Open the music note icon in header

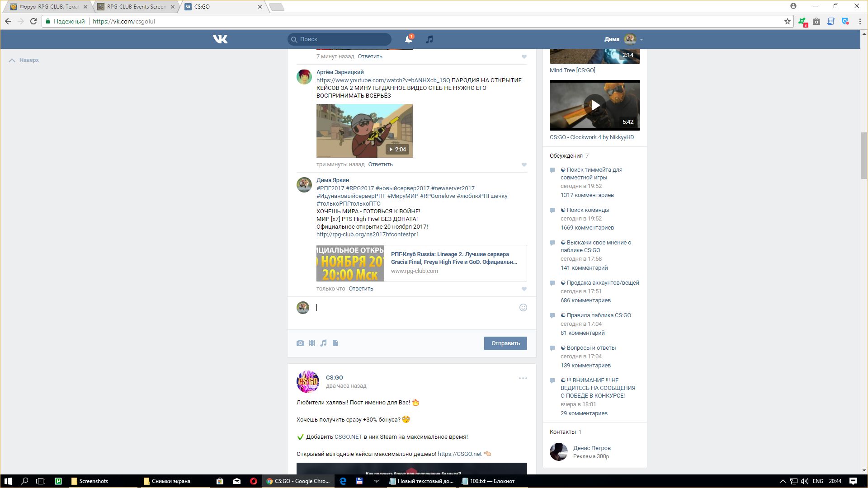(x=429, y=39)
